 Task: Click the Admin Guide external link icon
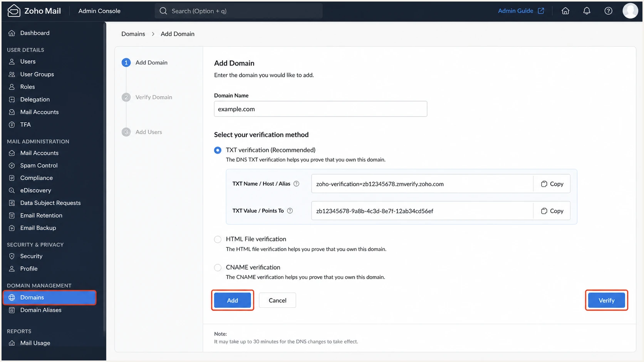tap(541, 11)
